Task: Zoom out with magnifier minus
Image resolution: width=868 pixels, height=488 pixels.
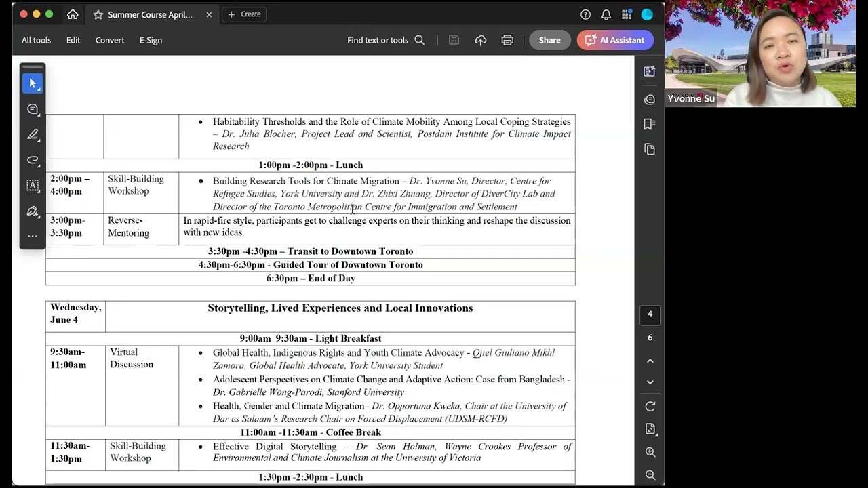Action: click(x=650, y=475)
